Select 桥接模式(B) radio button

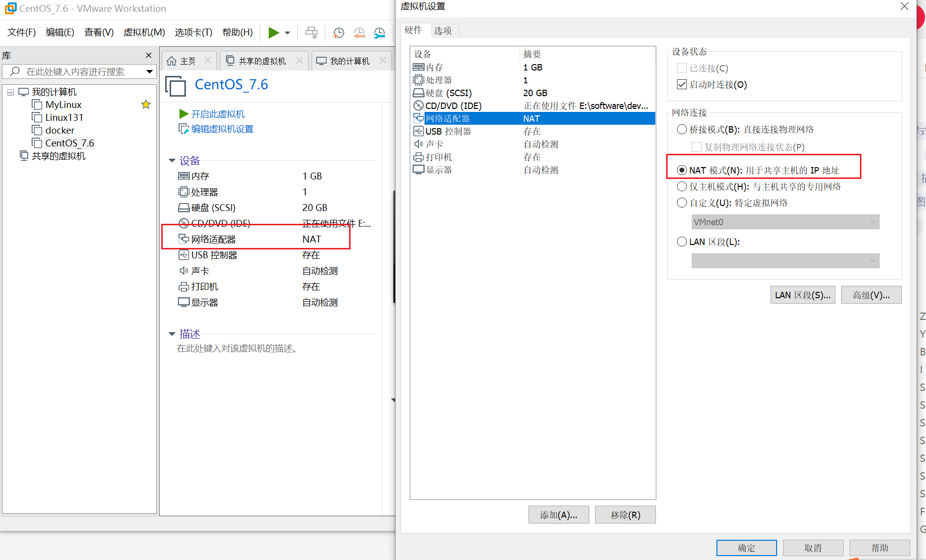pos(682,129)
